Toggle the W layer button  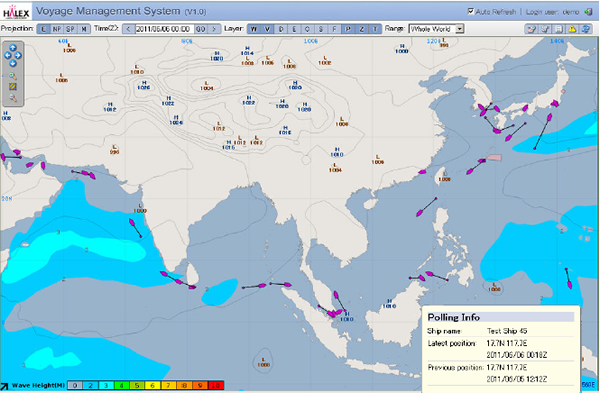254,29
